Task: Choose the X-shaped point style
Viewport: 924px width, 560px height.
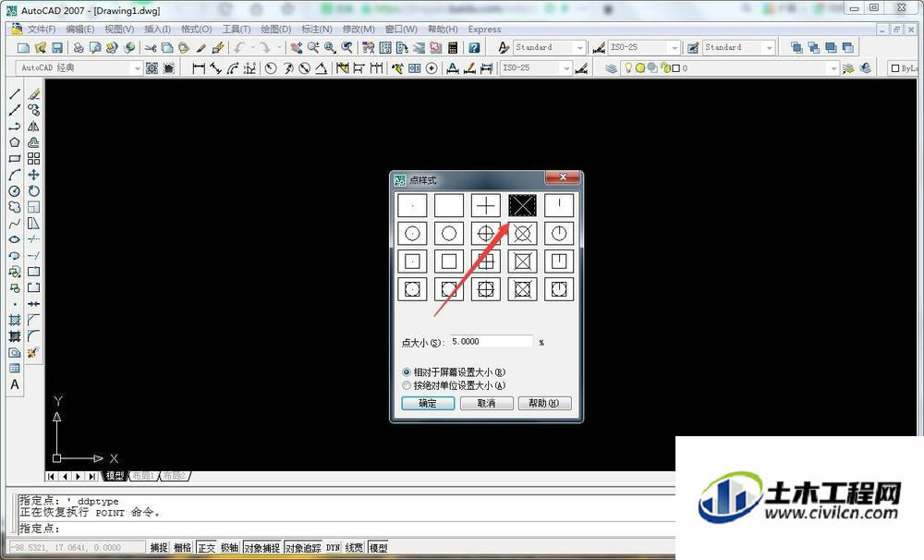Action: click(x=522, y=205)
